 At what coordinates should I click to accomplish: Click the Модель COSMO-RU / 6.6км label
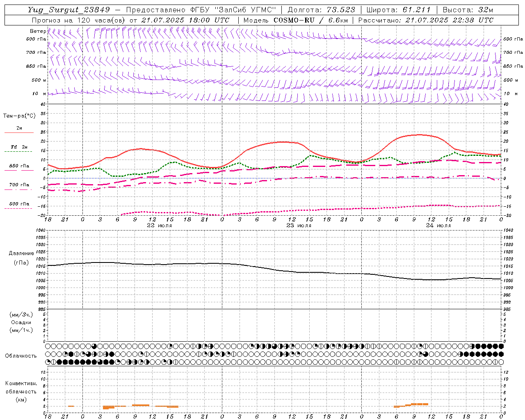click(295, 20)
